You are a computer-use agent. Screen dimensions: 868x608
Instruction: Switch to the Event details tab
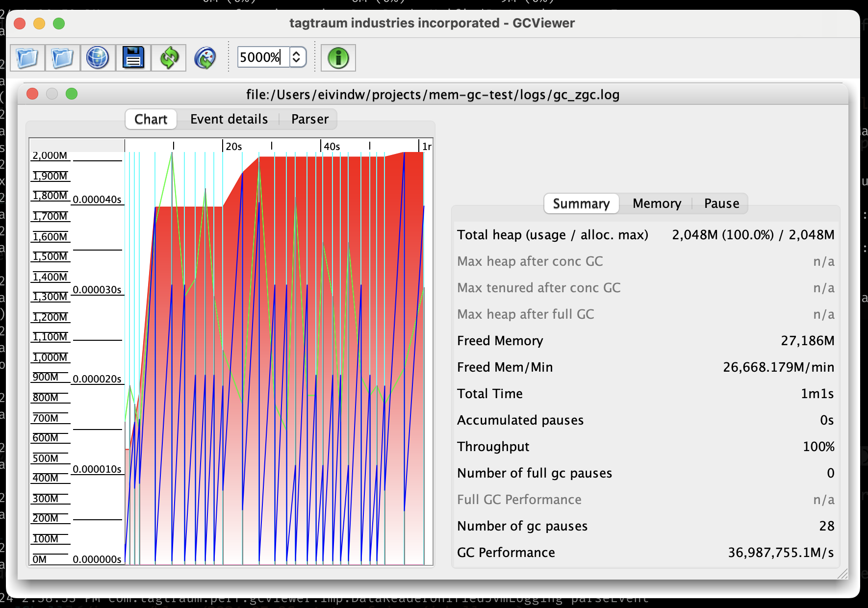[229, 119]
